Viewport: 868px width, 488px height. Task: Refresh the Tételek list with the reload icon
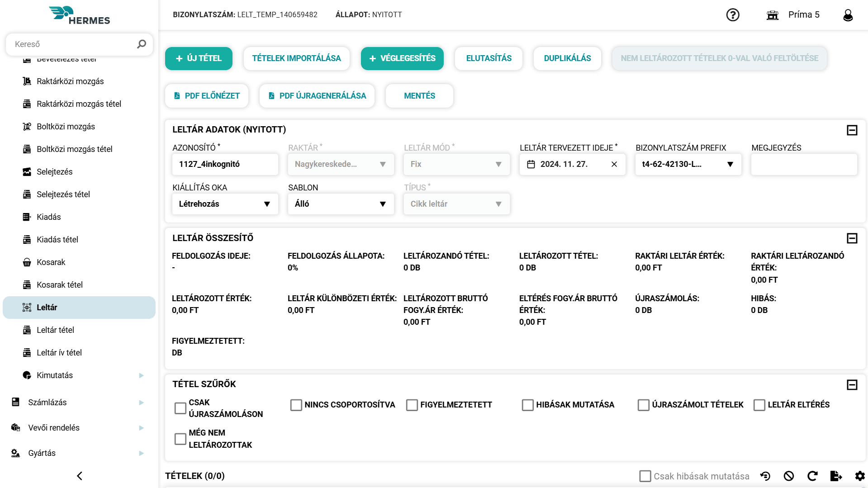[x=812, y=476]
